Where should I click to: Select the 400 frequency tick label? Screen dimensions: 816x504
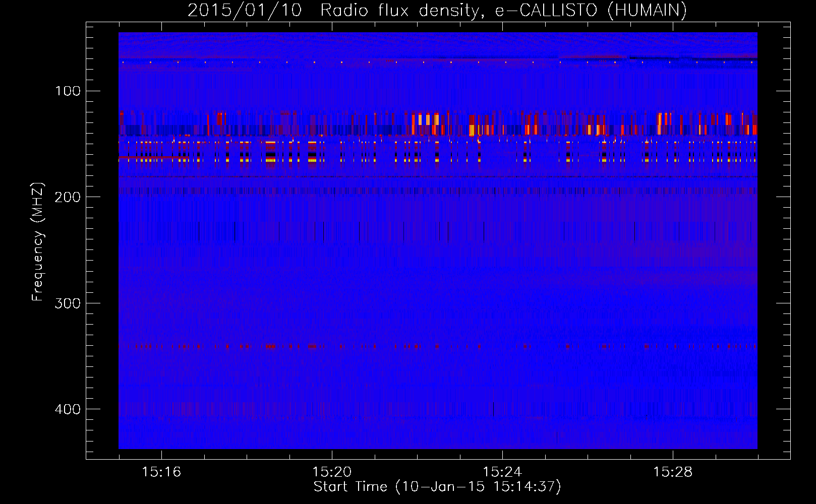(x=68, y=409)
